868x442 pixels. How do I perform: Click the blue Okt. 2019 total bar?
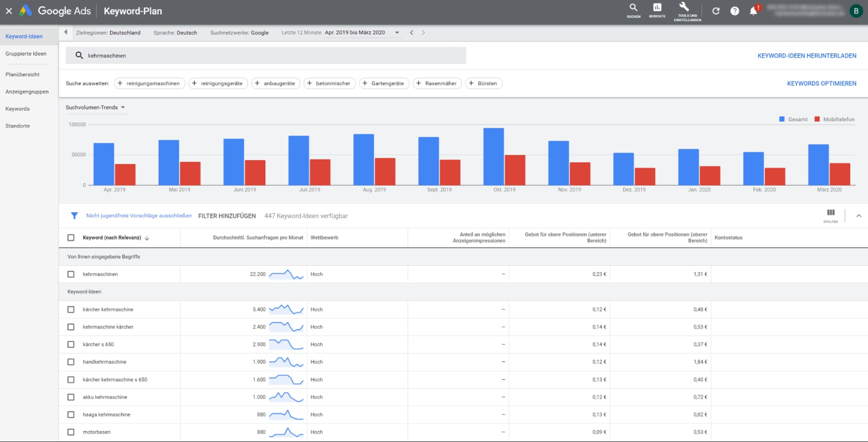493,157
